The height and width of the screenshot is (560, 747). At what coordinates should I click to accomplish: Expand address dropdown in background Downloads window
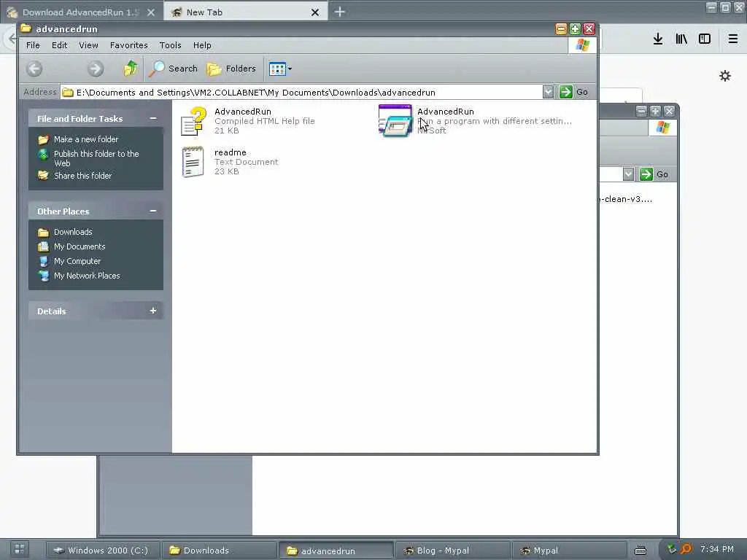628,174
